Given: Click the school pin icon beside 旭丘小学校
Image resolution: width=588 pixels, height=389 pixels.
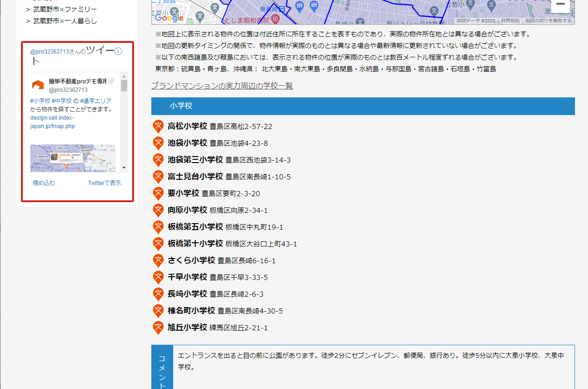Looking at the screenshot, I should [x=158, y=328].
